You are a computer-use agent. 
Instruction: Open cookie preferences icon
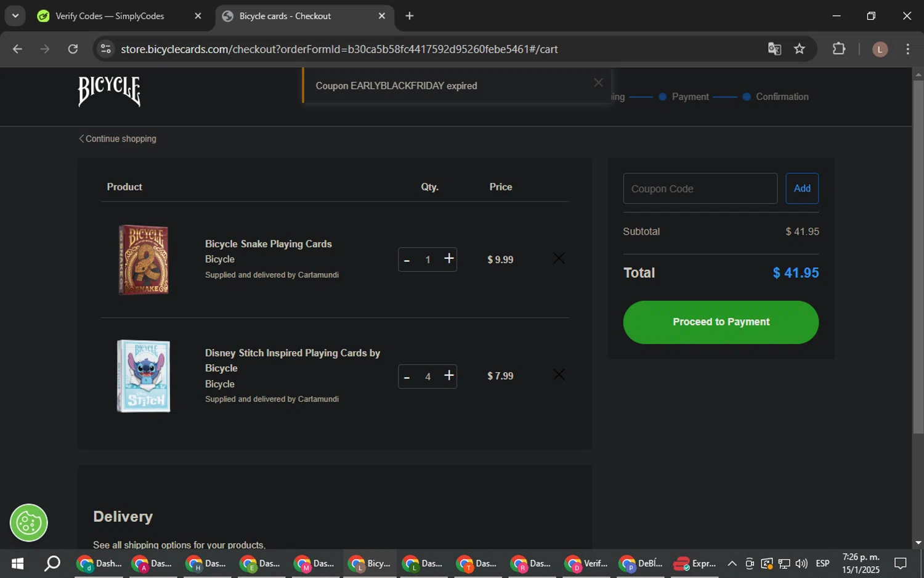[x=29, y=523]
